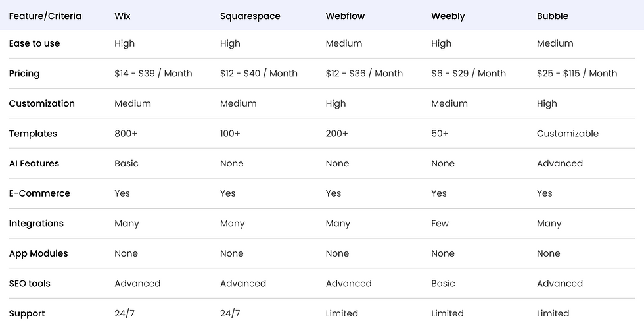Click Squarespace Many integrations cell
This screenshot has height=329, width=644.
click(x=233, y=224)
